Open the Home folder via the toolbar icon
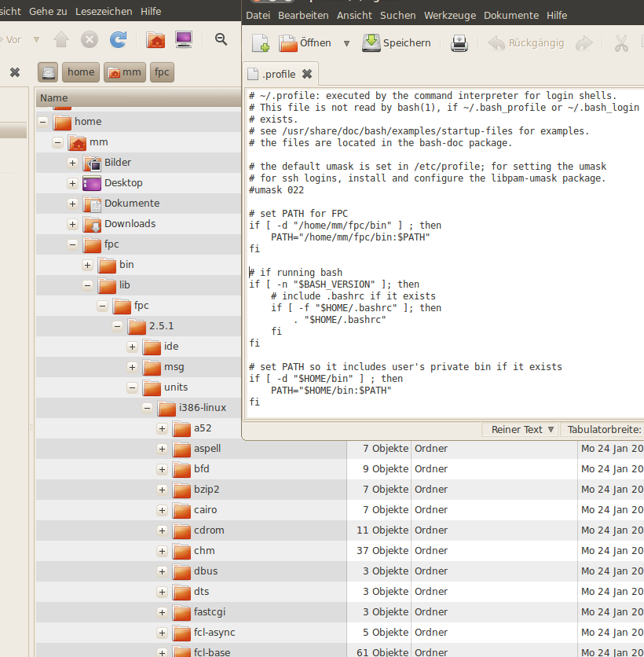The image size is (644, 657). 156,40
